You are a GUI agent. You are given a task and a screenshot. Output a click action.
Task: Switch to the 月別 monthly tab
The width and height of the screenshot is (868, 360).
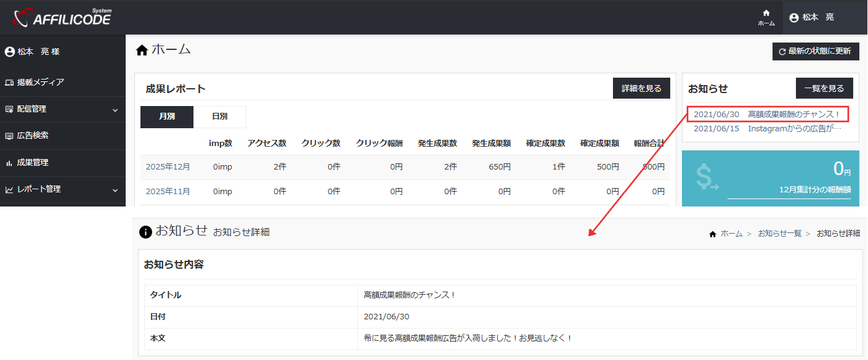[166, 117]
